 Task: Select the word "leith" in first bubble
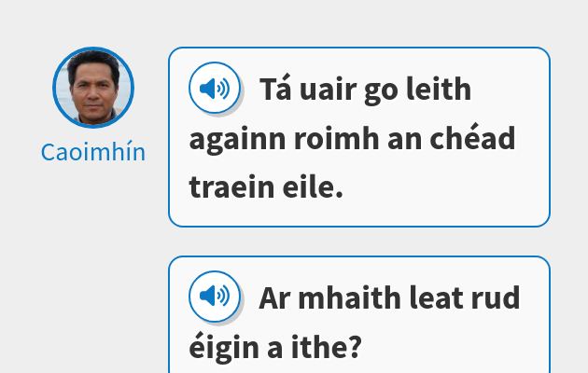coord(439,90)
